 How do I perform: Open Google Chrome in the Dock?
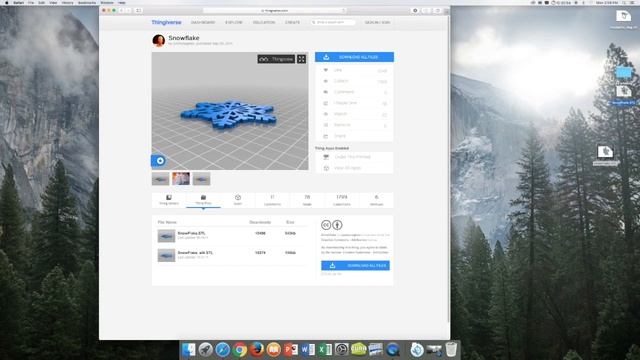(x=240, y=350)
